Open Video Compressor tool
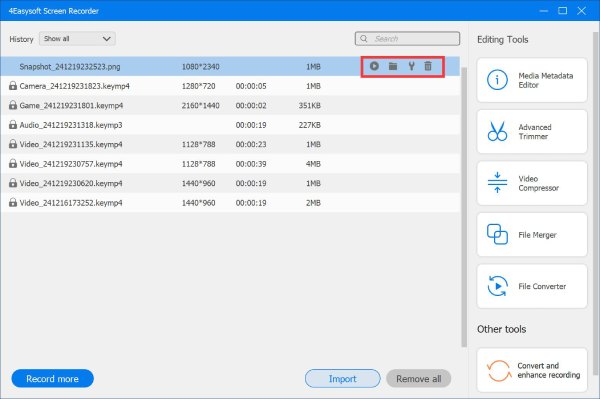The height and width of the screenshot is (399, 600). 532,183
